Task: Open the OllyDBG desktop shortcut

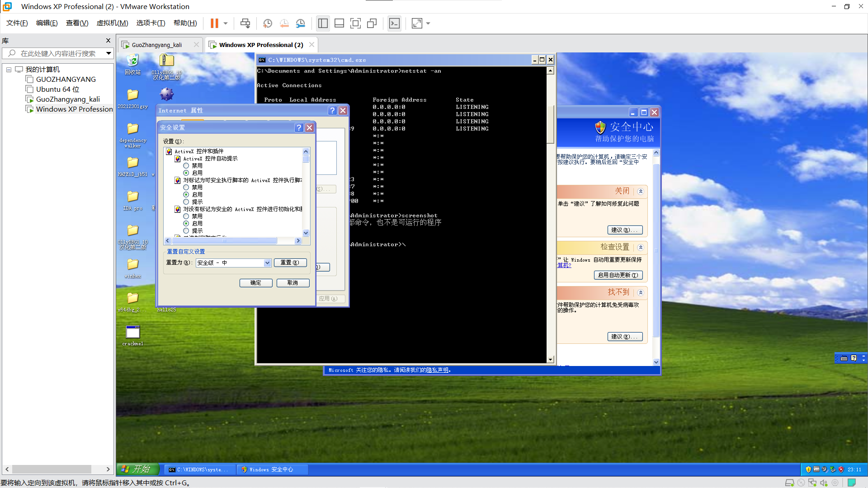Action: point(166,61)
